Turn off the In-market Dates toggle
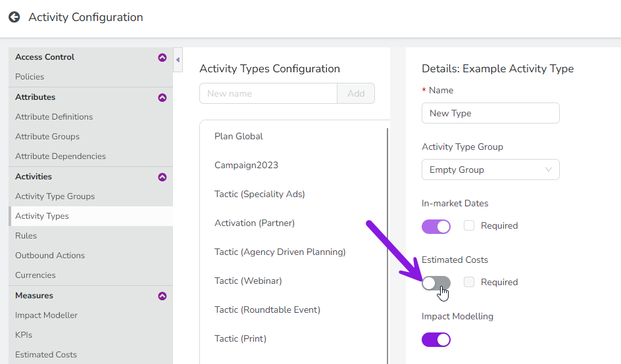This screenshot has height=364, width=621. pyautogui.click(x=436, y=227)
